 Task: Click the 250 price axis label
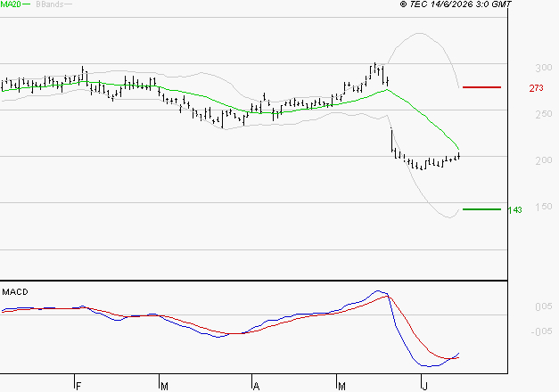click(543, 114)
